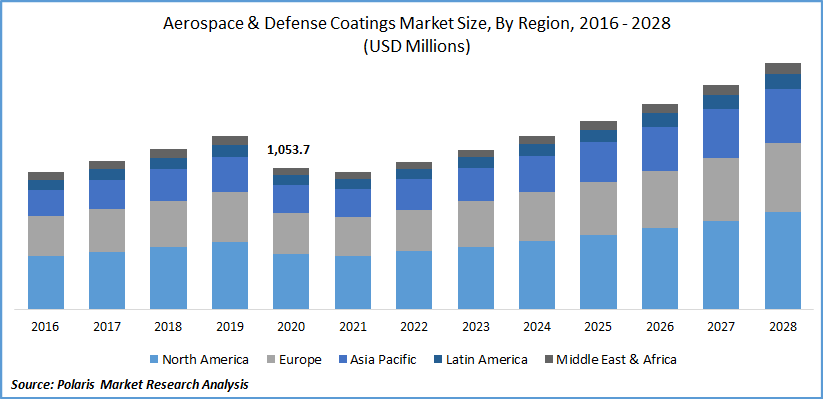This screenshot has width=823, height=399.
Task: Click the 2027 Latin America bar segment
Action: pyautogui.click(x=721, y=102)
